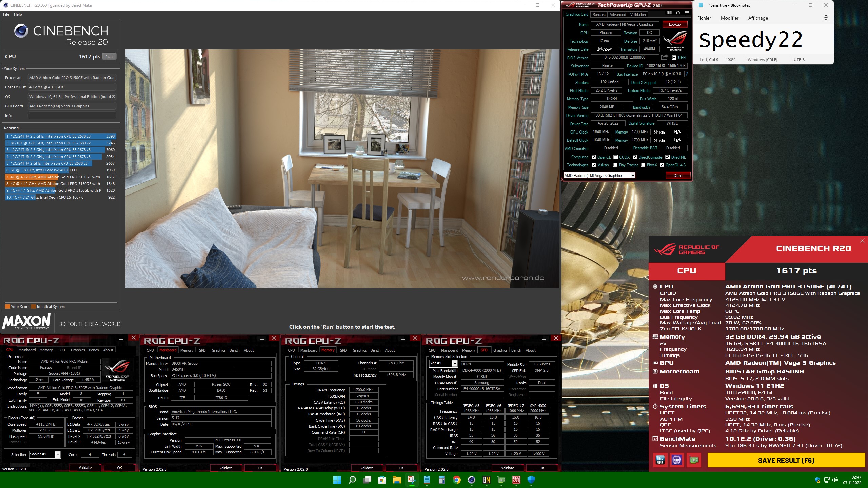Open the Cinebench File menu
This screenshot has height=488, width=868.
(x=6, y=14)
